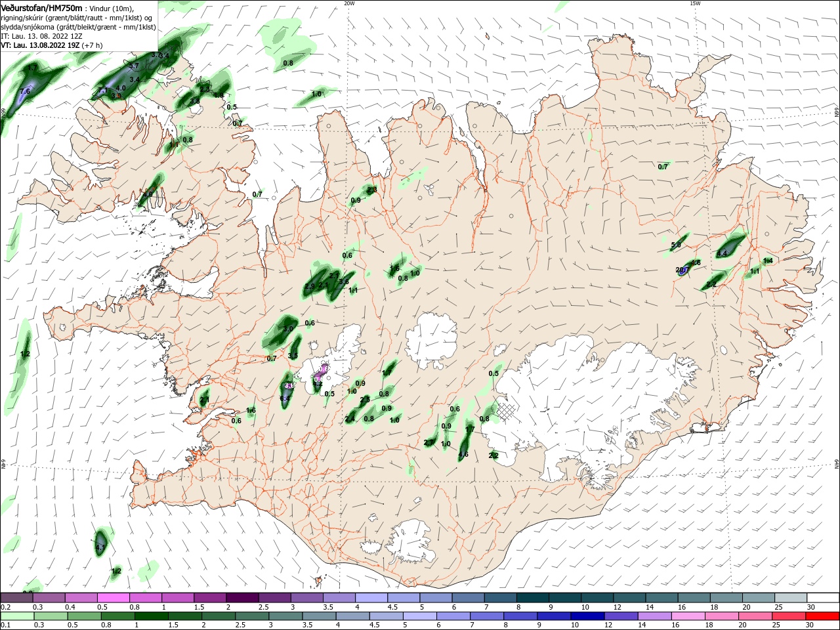Image resolution: width=840 pixels, height=630 pixels.
Task: Click the bright pink 0.5 upper legend swatch
Action: coord(113,598)
